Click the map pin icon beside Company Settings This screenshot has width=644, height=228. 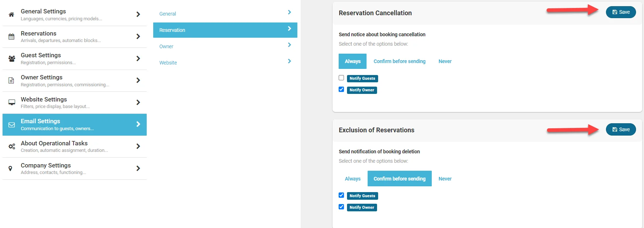(x=11, y=169)
